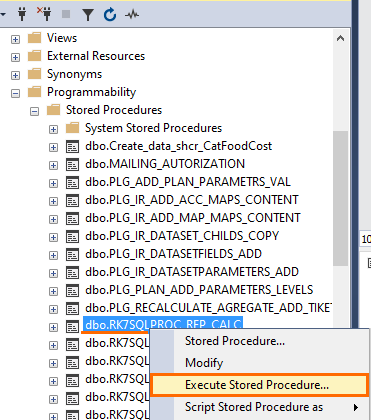This screenshot has width=371, height=420.
Task: Click the Connect plug icon in toolbar
Action: click(x=22, y=14)
